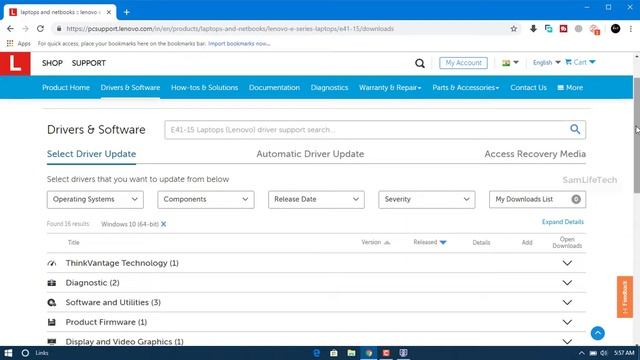Open Microsoft Store from the taskbar
The height and width of the screenshot is (360, 640).
coord(333,353)
